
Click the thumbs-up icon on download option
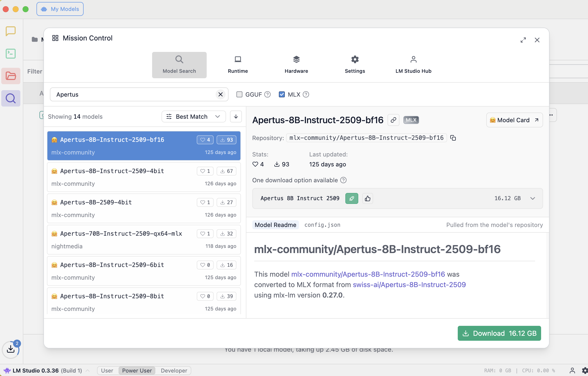click(367, 198)
